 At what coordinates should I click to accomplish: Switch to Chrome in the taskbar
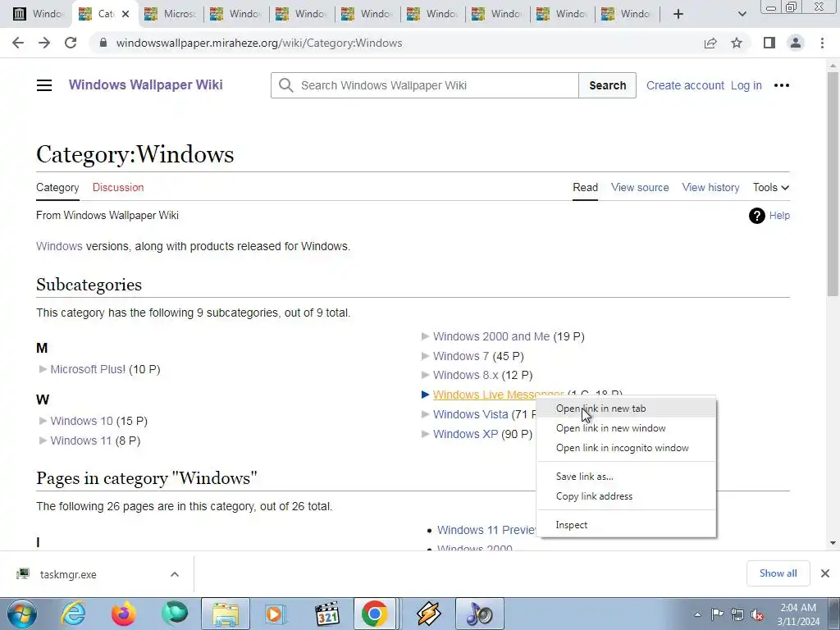374,614
